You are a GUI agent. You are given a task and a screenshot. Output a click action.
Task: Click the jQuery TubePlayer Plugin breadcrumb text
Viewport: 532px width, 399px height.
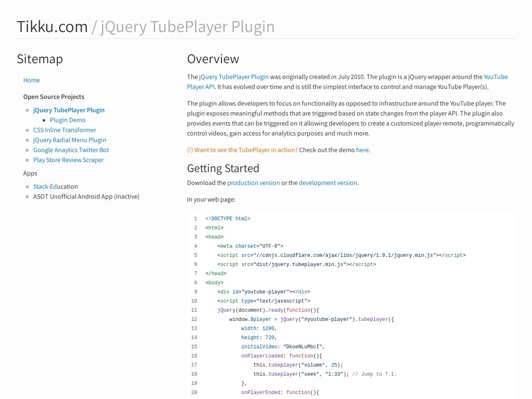[x=187, y=26]
